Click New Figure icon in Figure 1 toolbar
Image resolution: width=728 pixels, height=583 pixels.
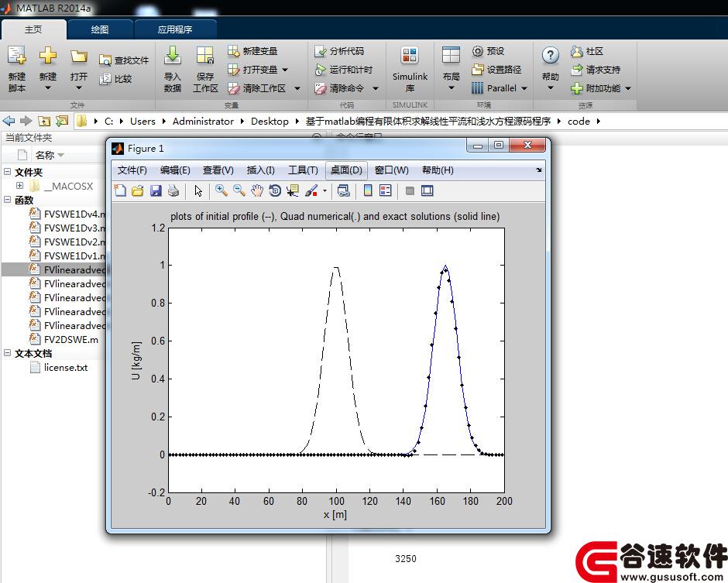coord(120,190)
